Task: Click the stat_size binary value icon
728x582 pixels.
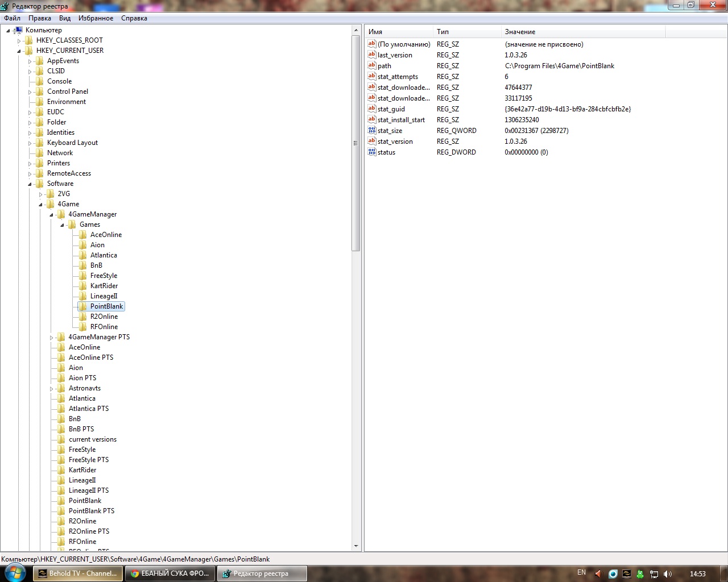Action: [372, 131]
